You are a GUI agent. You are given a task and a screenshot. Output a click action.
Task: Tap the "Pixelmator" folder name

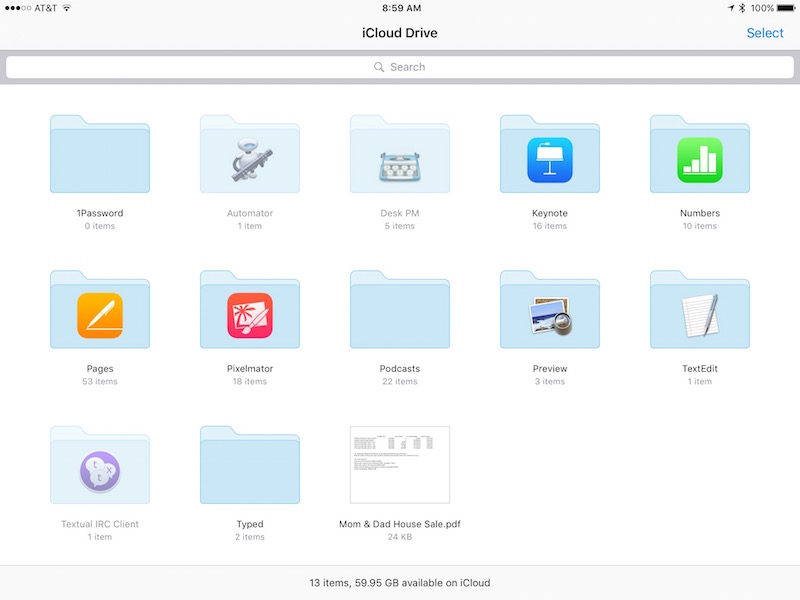(x=250, y=368)
